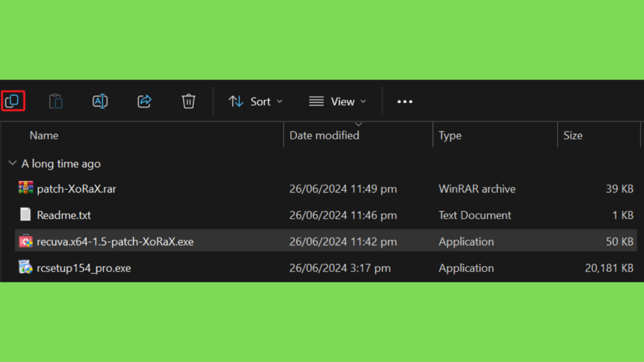The width and height of the screenshot is (644, 362).
Task: Click the Type column header
Action: 450,136
